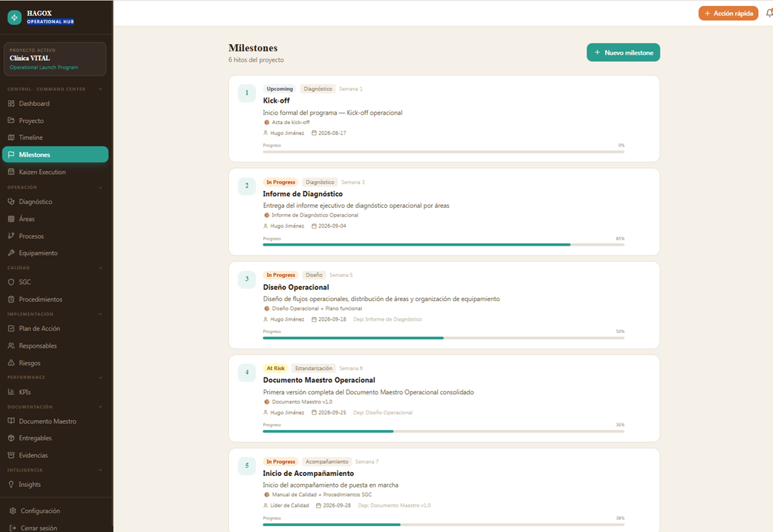This screenshot has height=532, width=773.
Task: Click the Acción rápida button
Action: point(728,14)
